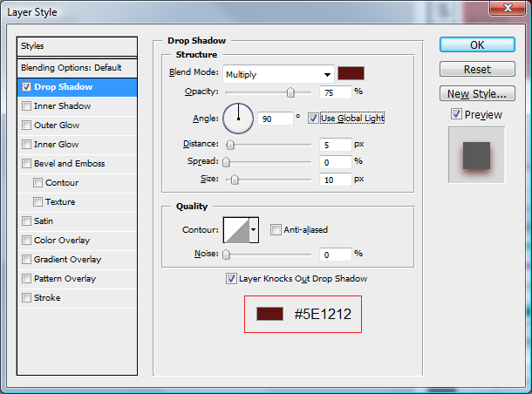Click the Angle value field showing 90
Image resolution: width=532 pixels, height=394 pixels.
[x=276, y=119]
